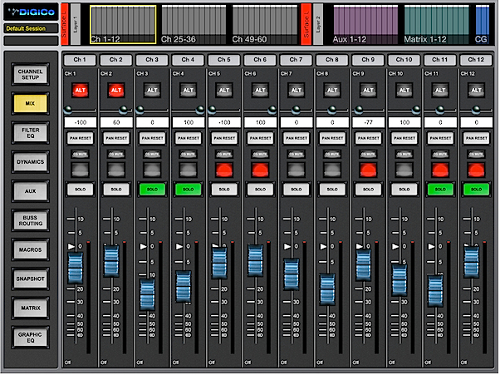The width and height of the screenshot is (500, 375).
Task: Click the Ch 11 pan value field showing 0
Action: [x=440, y=122]
